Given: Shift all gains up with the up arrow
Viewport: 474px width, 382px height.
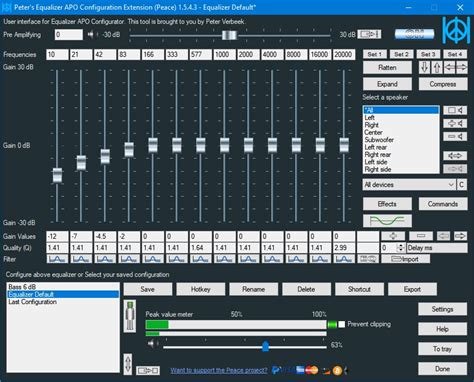Looking at the screenshot, I should coord(437,67).
